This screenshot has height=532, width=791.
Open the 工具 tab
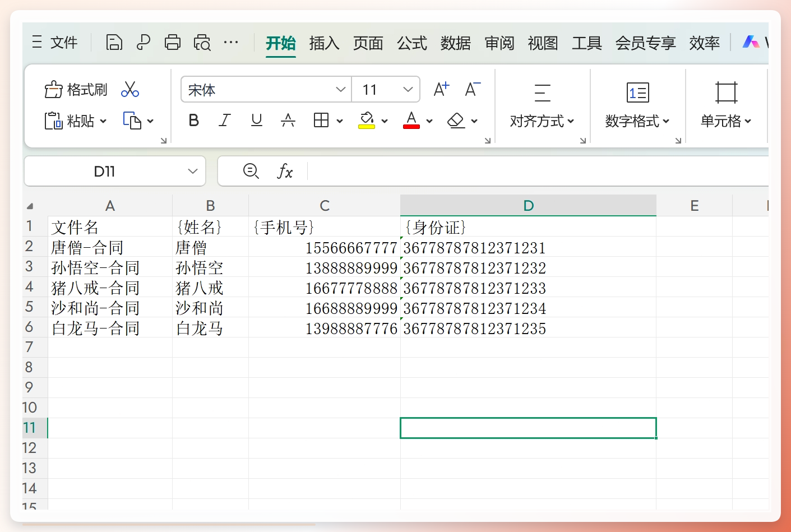[x=587, y=43]
